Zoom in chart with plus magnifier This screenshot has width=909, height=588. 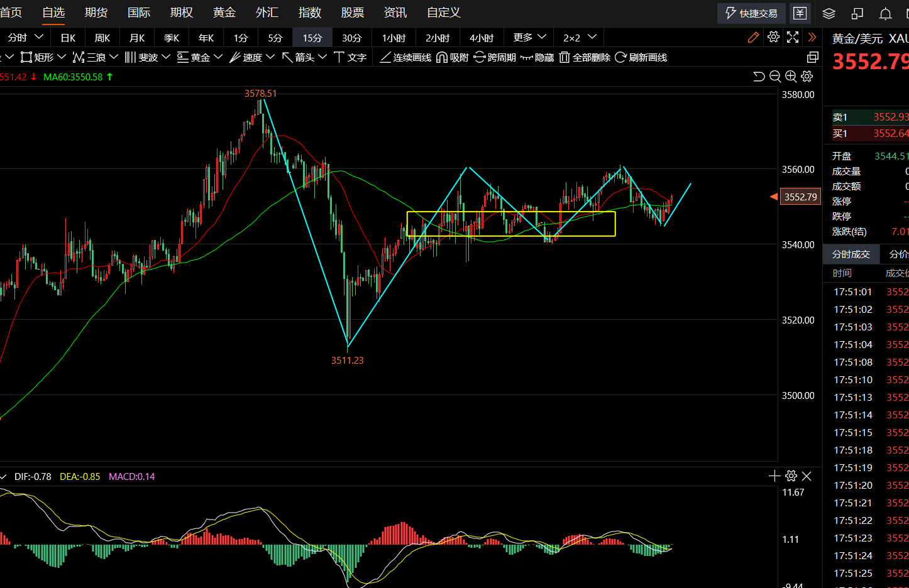click(x=791, y=77)
